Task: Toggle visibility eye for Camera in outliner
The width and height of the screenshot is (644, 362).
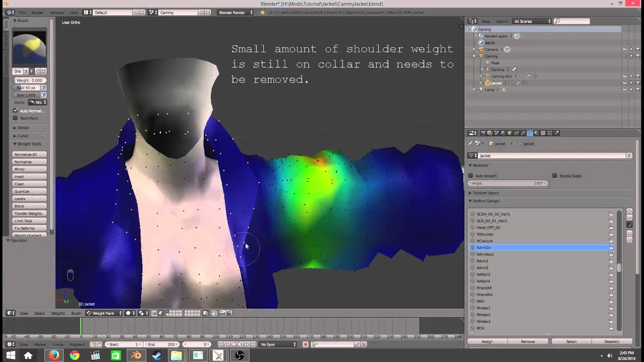Action: click(625, 49)
